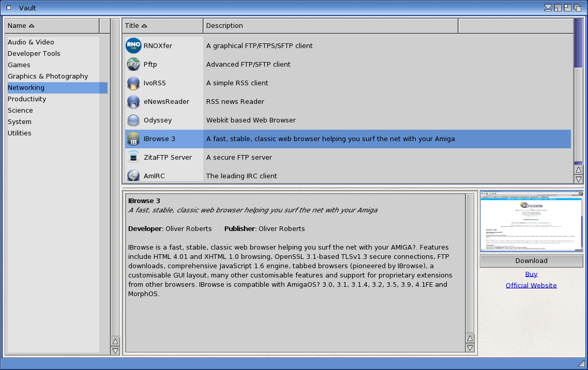Viewport: 588px width, 370px height.
Task: Select the IvoRSS feed icon
Action: point(133,83)
